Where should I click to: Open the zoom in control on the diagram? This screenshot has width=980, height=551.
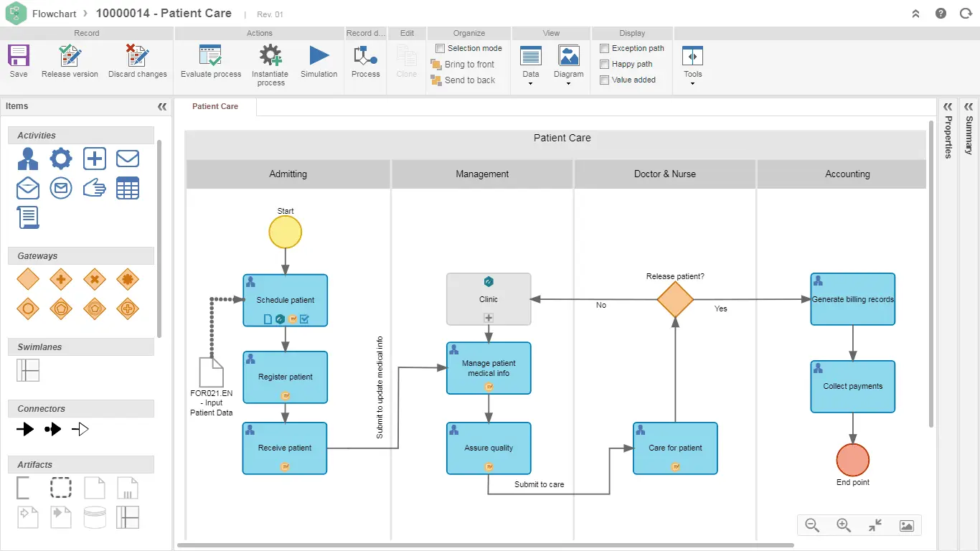pos(844,525)
